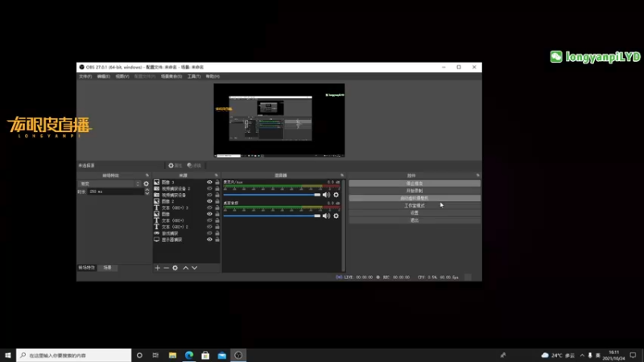Lock the 显示器捕获 source
This screenshot has width=644, height=362.
pos(217,239)
